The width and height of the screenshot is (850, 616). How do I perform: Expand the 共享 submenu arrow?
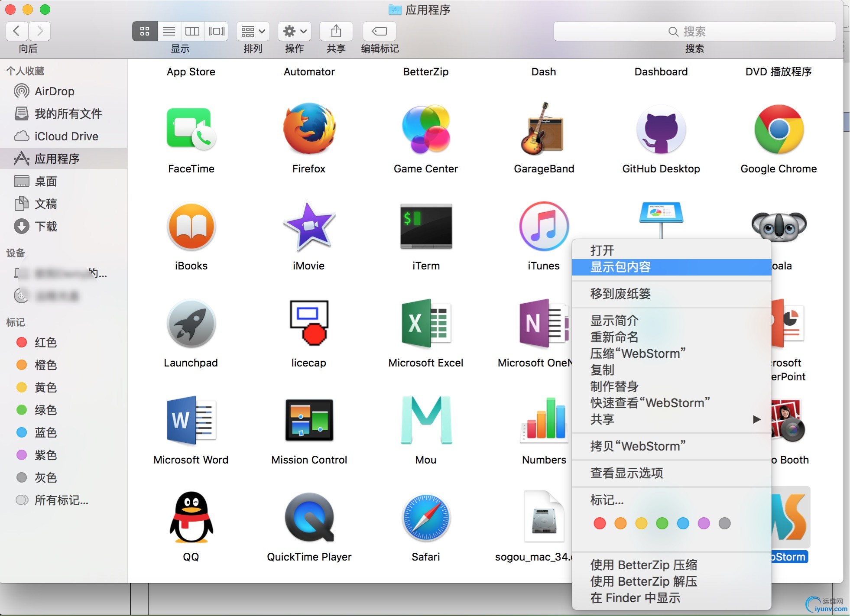[756, 419]
